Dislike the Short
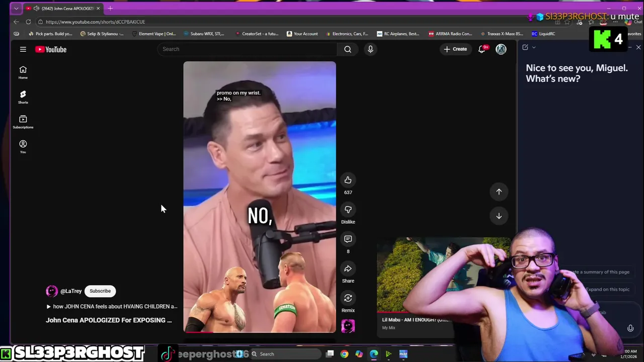Viewport: 644px width, 362px height. click(348, 210)
